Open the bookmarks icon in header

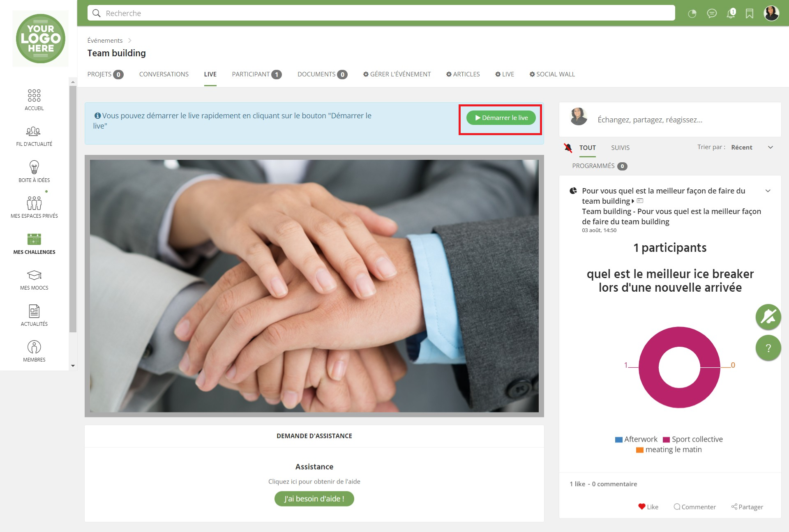click(x=750, y=14)
